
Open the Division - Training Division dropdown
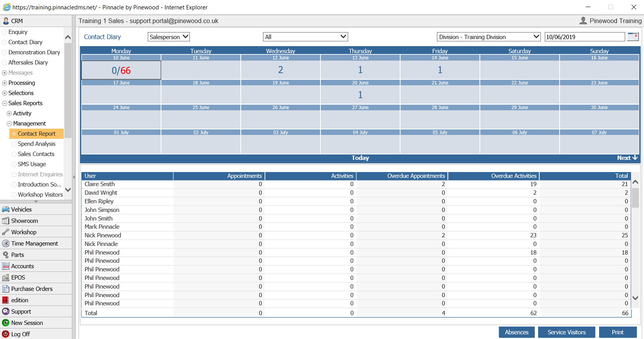pyautogui.click(x=488, y=37)
